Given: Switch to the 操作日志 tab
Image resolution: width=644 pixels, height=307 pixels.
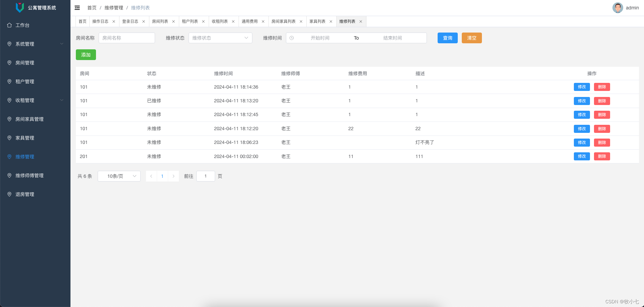Looking at the screenshot, I should (x=100, y=21).
